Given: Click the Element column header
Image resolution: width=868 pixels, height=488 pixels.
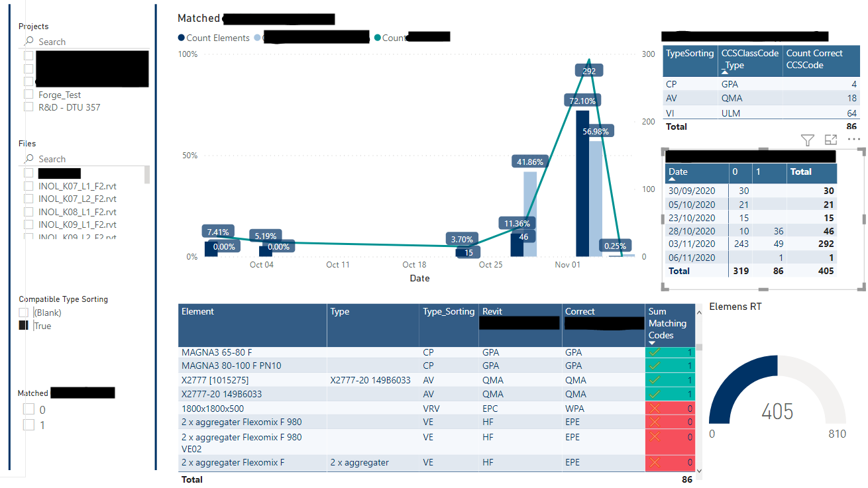Looking at the screenshot, I should coord(198,312).
